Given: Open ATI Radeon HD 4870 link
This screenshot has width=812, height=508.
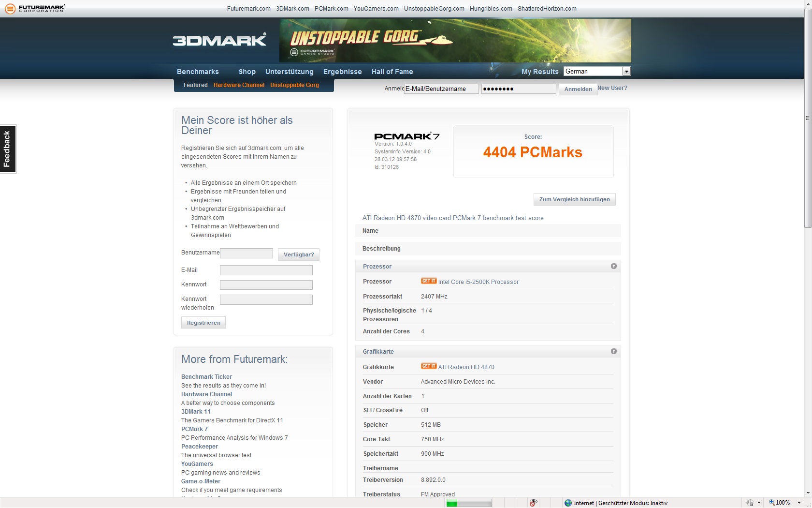Looking at the screenshot, I should pos(466,367).
